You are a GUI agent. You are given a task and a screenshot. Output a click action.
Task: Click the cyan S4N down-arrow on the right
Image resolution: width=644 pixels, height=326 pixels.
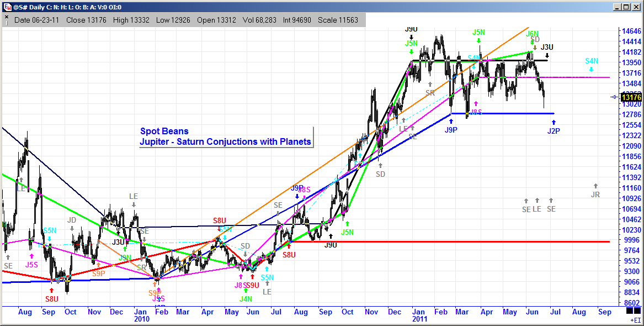point(590,68)
